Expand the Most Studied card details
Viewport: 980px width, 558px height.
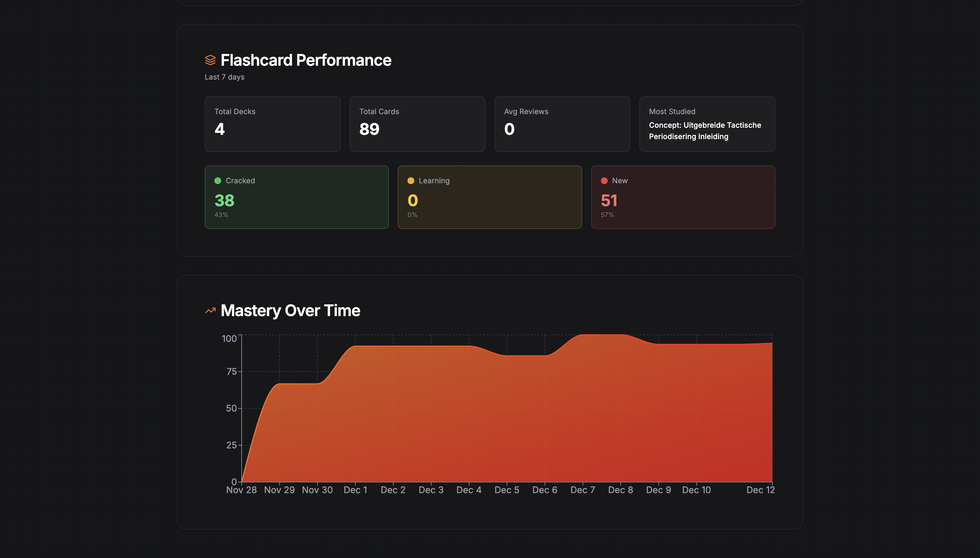click(x=707, y=123)
